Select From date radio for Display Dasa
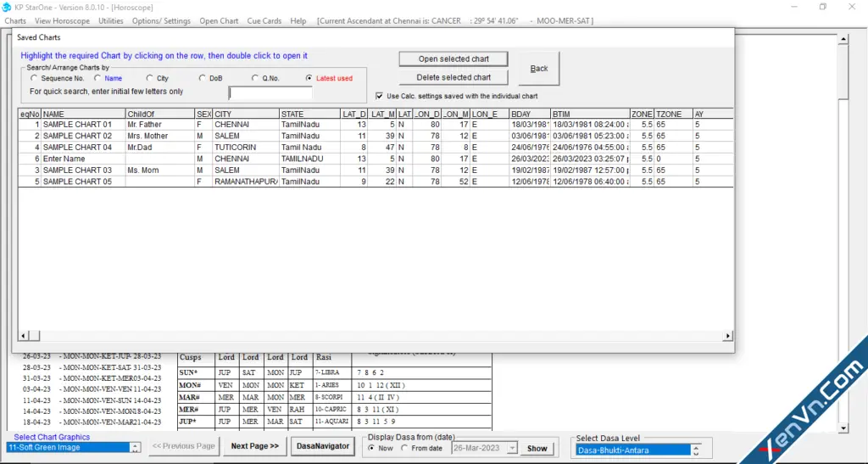868x464 pixels. pyautogui.click(x=404, y=448)
